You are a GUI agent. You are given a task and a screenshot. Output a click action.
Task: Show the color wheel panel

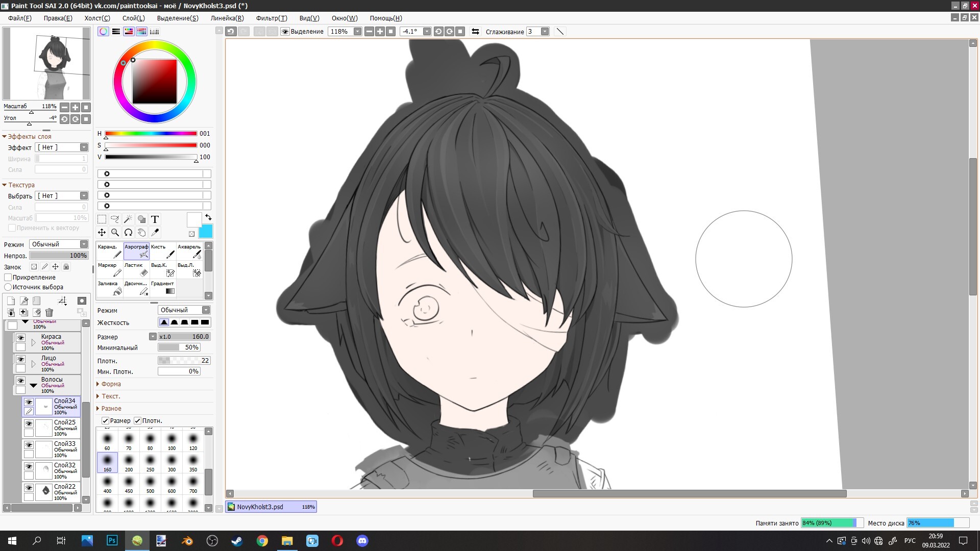pyautogui.click(x=103, y=32)
